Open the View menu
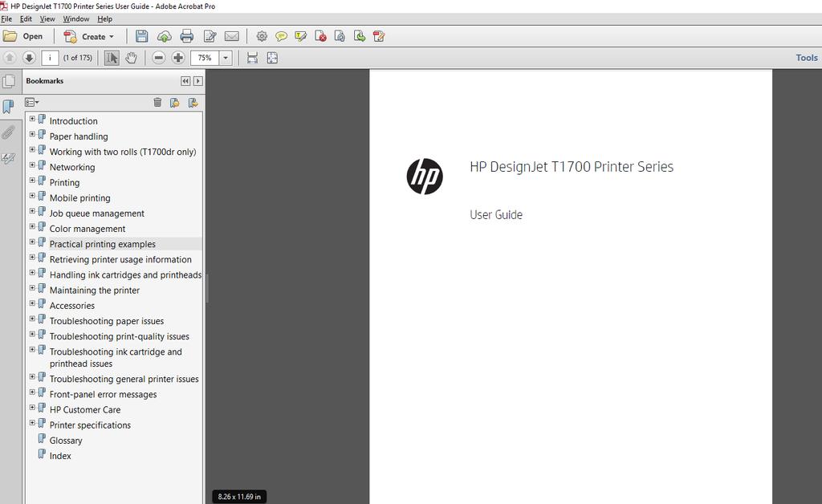 click(47, 19)
